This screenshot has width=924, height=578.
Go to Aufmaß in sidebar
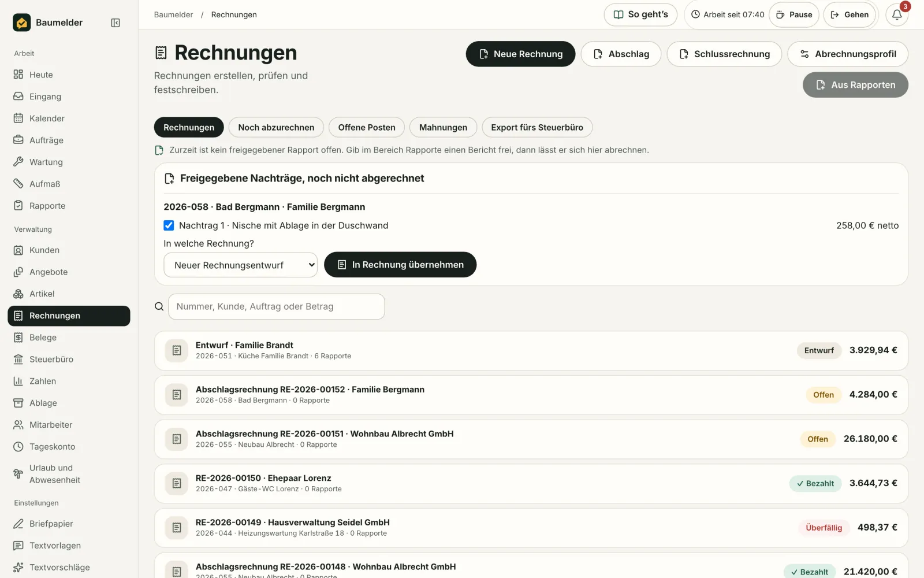pos(69,184)
